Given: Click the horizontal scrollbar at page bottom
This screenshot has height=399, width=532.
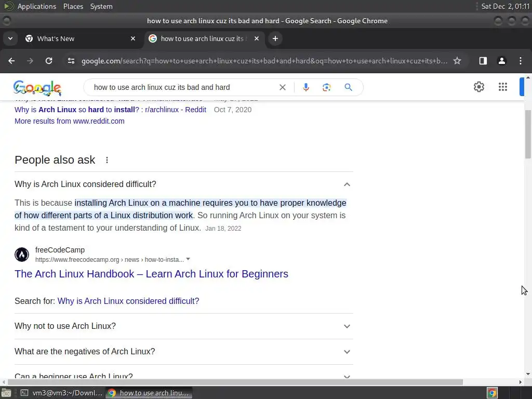Looking at the screenshot, I should click(235, 382).
